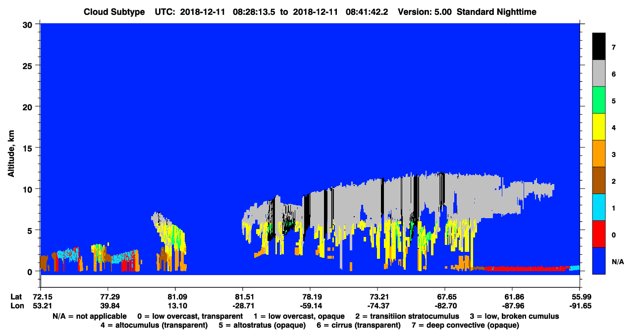Click the 'Standard Nighttime' title text
This screenshot has height=330, width=644.
tap(496, 12)
